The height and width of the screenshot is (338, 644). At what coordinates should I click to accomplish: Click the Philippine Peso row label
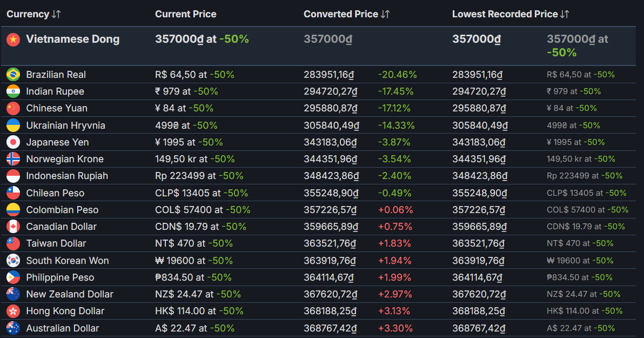(60, 277)
